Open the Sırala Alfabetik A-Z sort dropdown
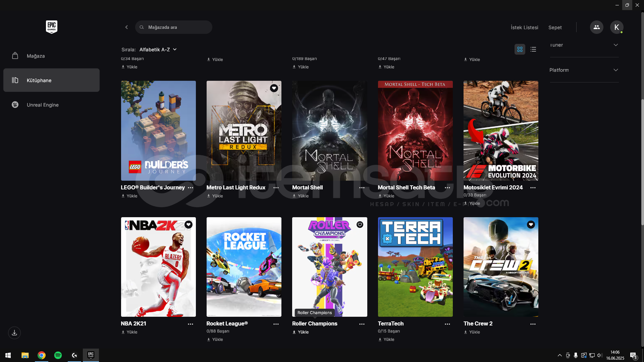Screen dimensions: 644x362 158,50
